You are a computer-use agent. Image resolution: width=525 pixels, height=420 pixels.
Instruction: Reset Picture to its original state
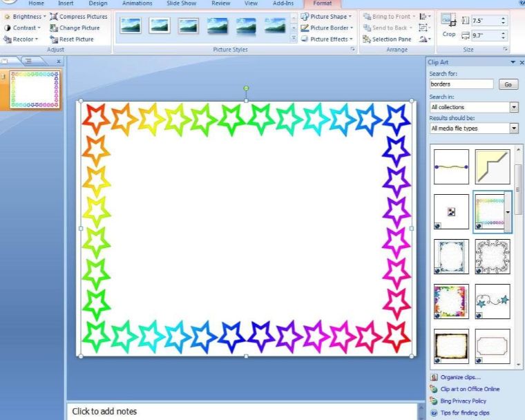coord(72,39)
